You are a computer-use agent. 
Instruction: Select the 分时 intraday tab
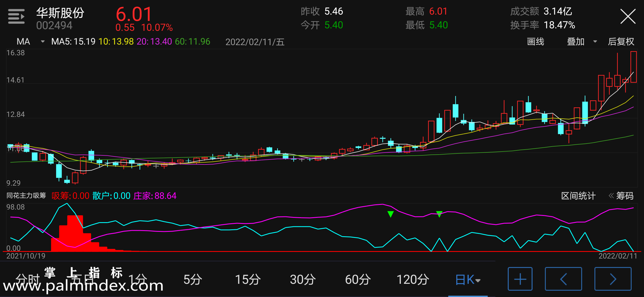(x=28, y=279)
